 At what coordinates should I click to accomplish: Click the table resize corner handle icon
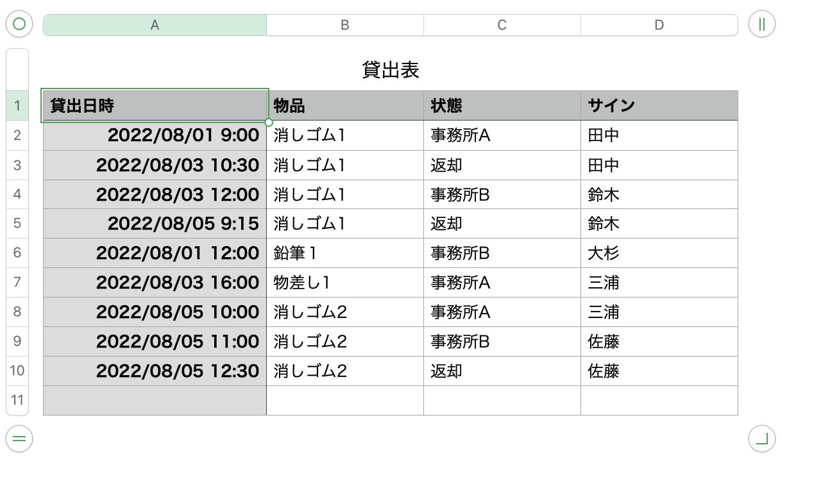click(x=761, y=439)
